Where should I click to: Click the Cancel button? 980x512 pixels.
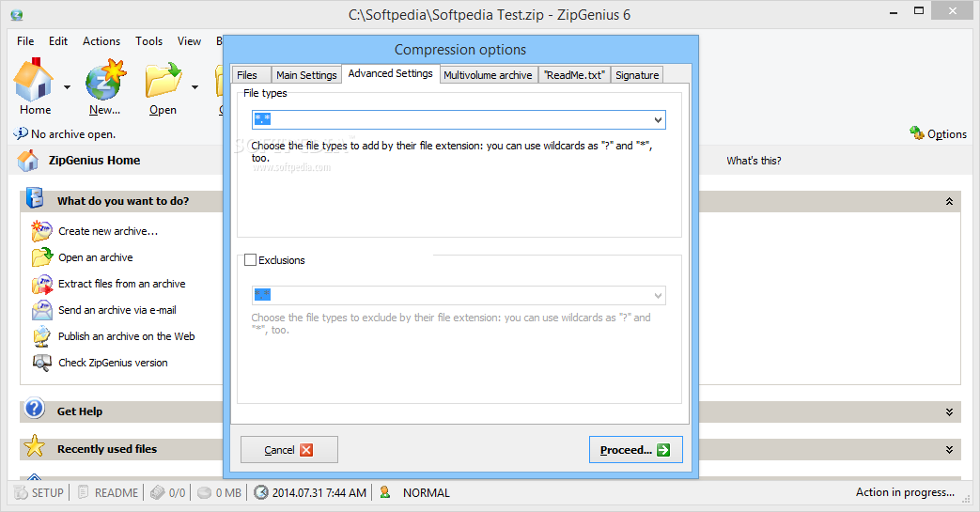(289, 449)
